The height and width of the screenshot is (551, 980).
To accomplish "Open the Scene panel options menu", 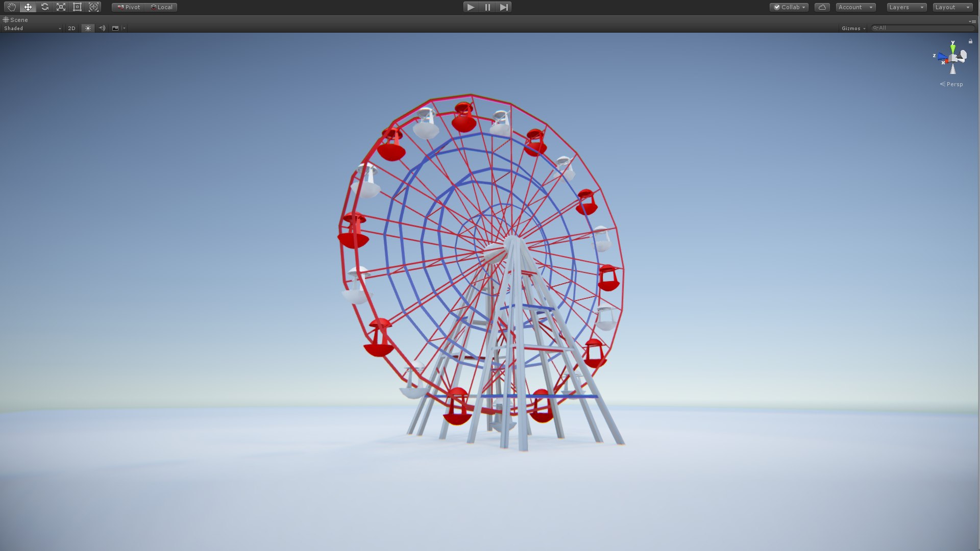I will (972, 21).
